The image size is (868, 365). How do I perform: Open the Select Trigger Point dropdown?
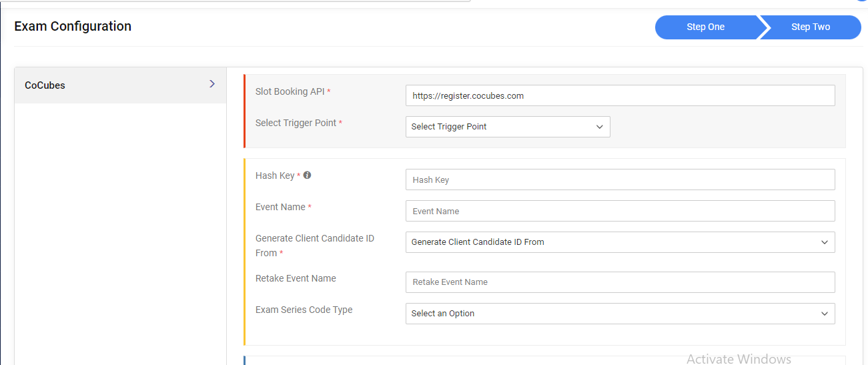click(x=508, y=127)
